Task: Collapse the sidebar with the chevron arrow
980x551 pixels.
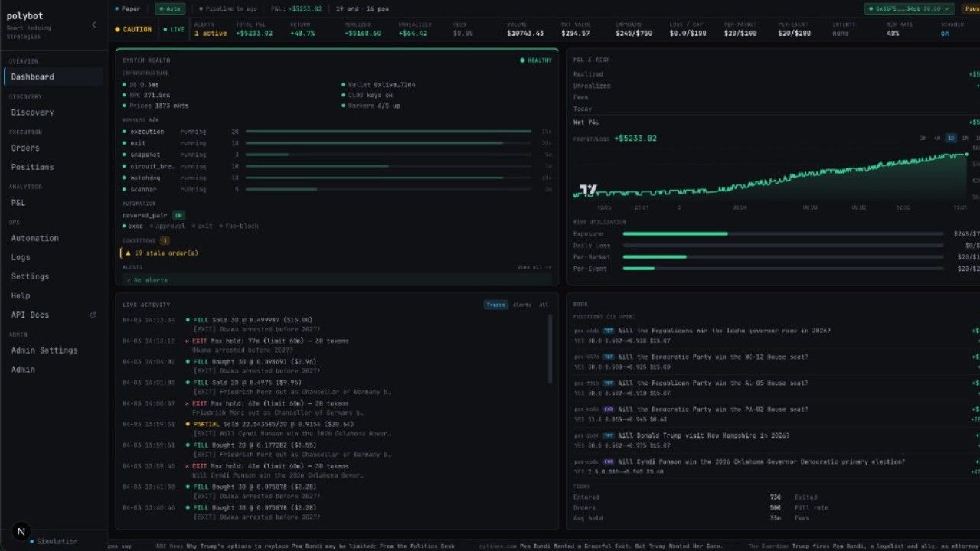Action: click(x=94, y=24)
